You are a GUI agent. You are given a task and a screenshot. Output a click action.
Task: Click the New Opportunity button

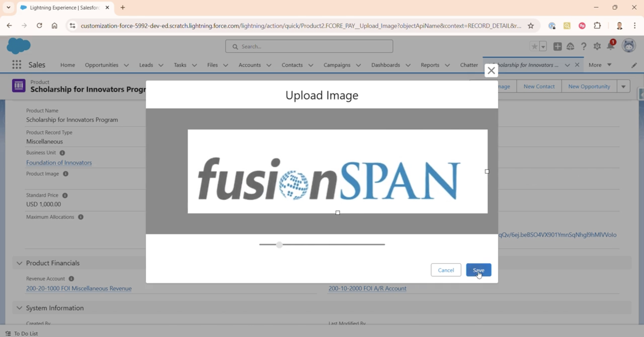(x=589, y=86)
